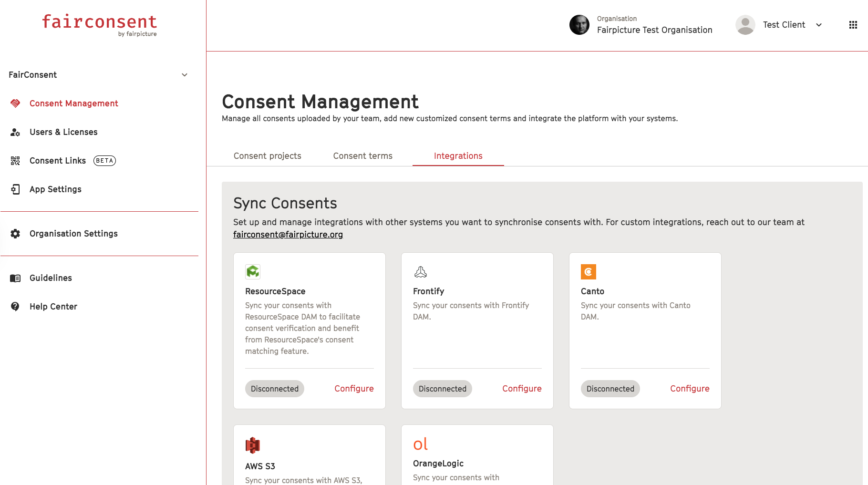Click Canto Disconnected status badge

pos(610,389)
